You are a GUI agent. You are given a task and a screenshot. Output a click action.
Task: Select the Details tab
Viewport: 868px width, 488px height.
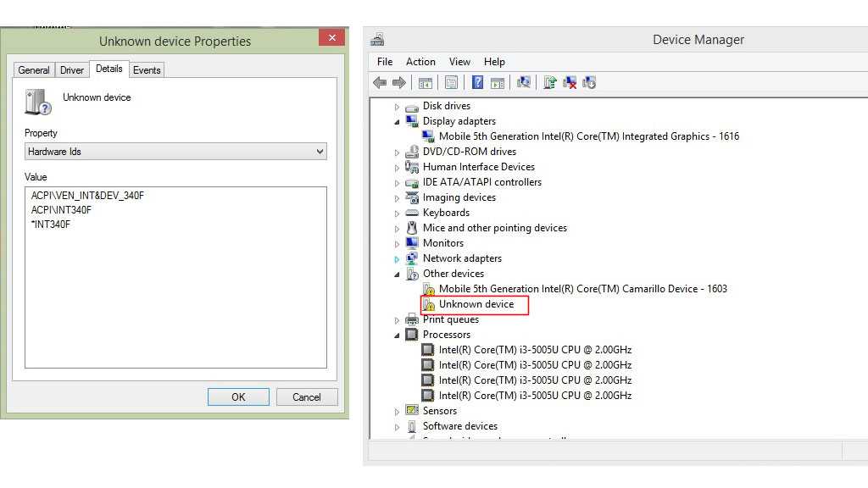109,69
